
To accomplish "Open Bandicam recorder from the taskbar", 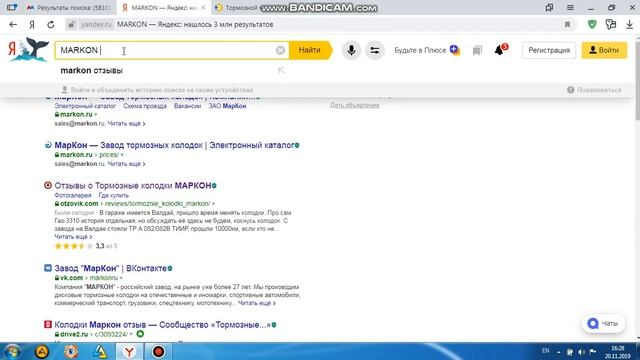I will coord(158,351).
